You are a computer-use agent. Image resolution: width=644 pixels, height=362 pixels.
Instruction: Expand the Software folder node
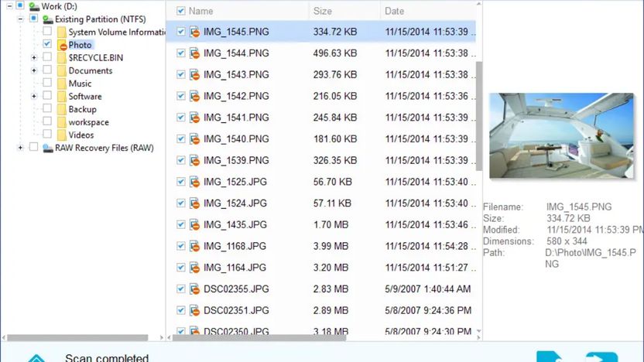(x=34, y=97)
